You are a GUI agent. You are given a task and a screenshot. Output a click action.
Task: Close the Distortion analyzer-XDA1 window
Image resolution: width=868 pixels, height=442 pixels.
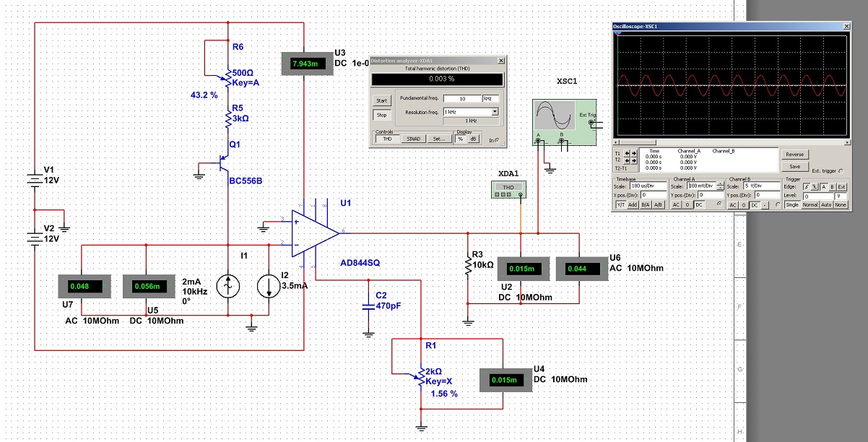(501, 61)
